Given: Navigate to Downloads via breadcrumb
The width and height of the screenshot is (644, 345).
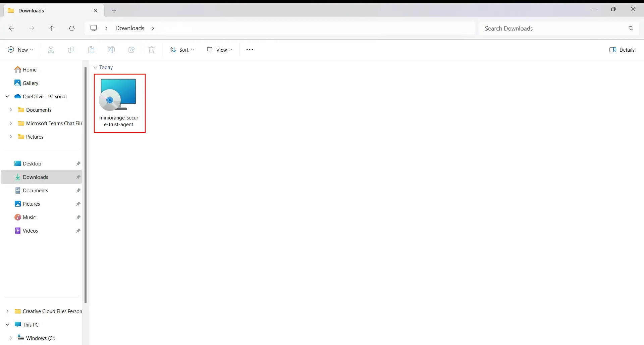Looking at the screenshot, I should (x=129, y=28).
